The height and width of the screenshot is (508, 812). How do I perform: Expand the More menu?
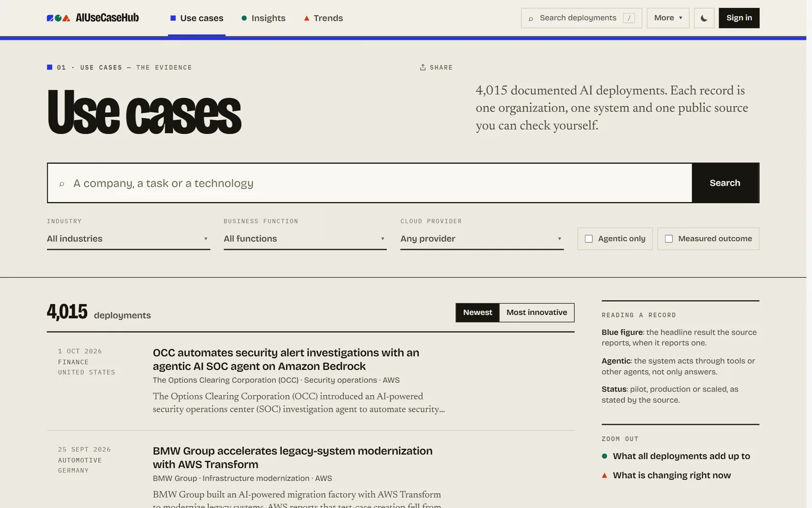(x=668, y=18)
